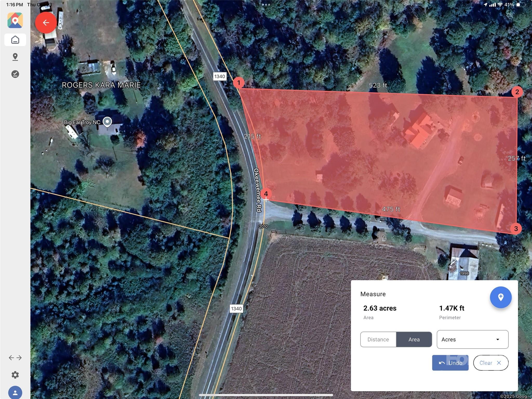The image size is (532, 399).
Task: Click the Acres dropdown arrow
Action: (x=498, y=339)
